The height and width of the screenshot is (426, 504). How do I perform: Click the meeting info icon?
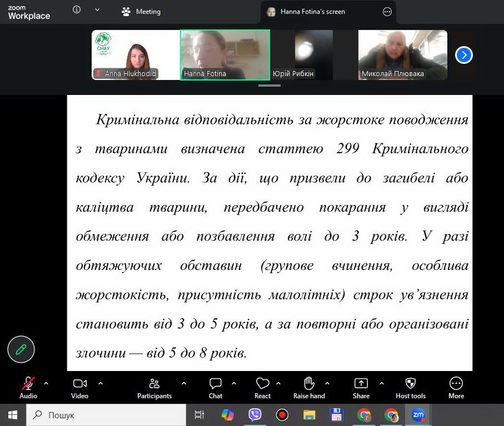(x=77, y=10)
